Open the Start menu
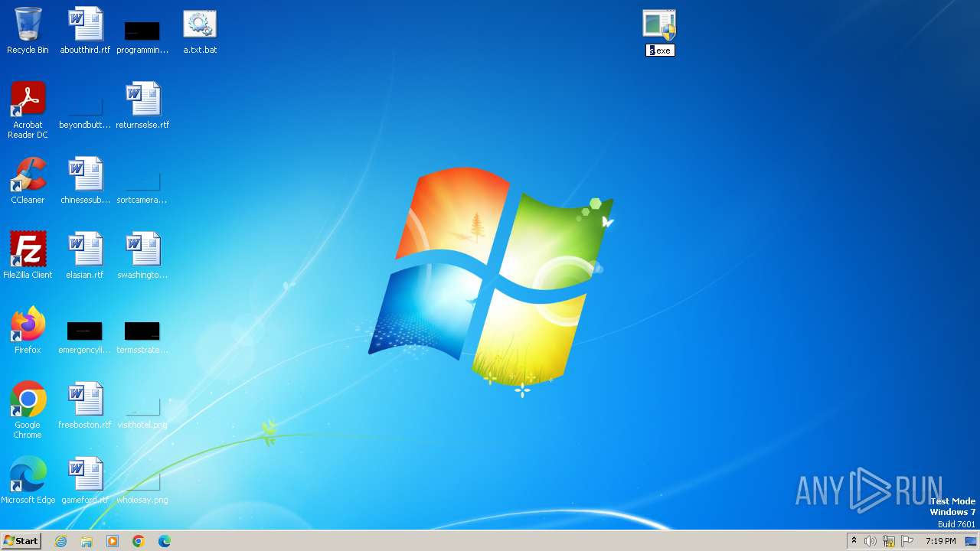 coord(21,541)
